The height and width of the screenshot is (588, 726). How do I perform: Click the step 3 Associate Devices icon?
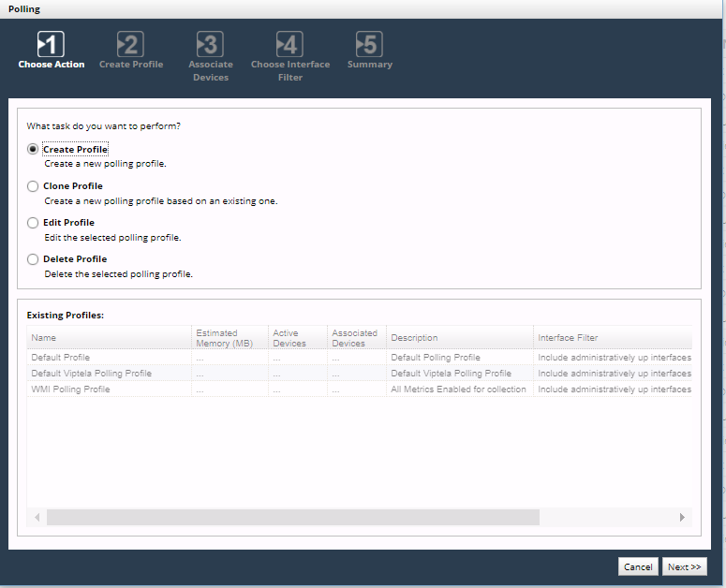point(210,44)
